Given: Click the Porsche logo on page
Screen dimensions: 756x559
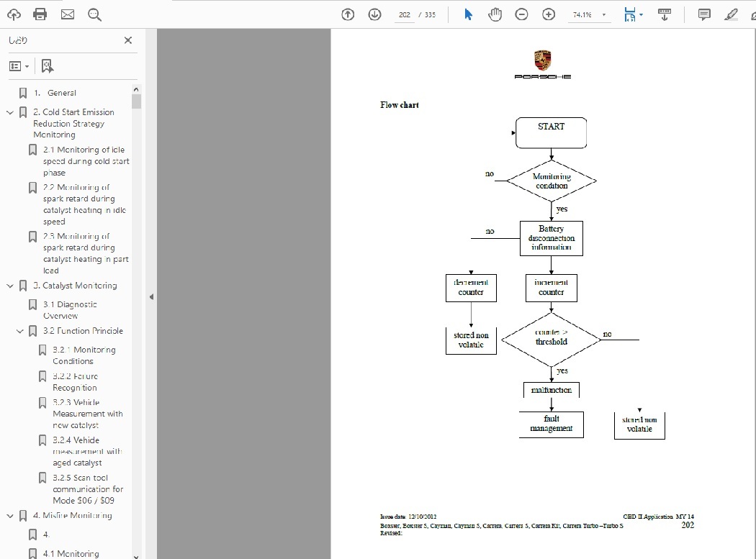Looking at the screenshot, I should pos(542,64).
